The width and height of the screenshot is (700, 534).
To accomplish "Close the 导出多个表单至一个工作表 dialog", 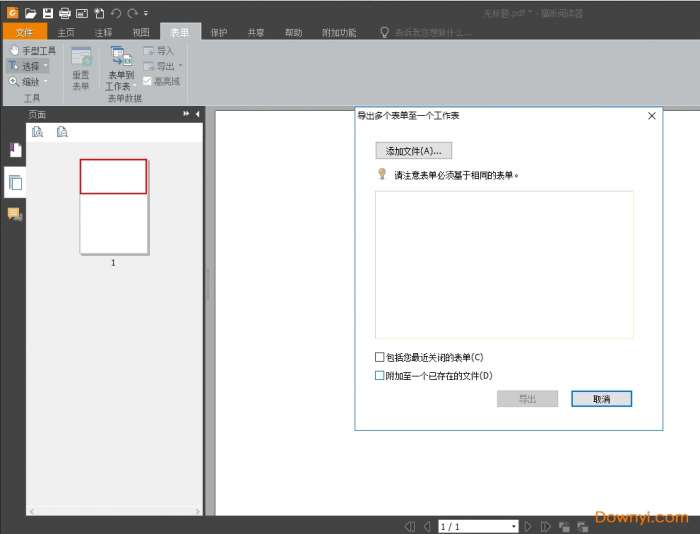I will point(652,116).
